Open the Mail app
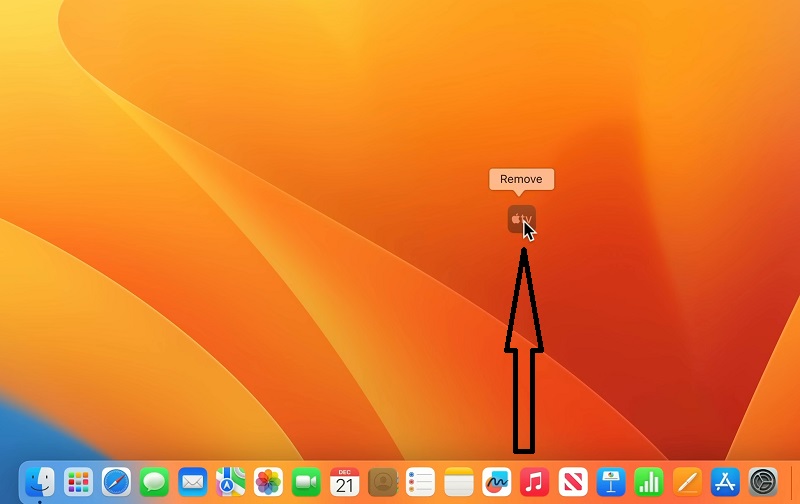Screen dimensions: 800x504 coord(192,482)
